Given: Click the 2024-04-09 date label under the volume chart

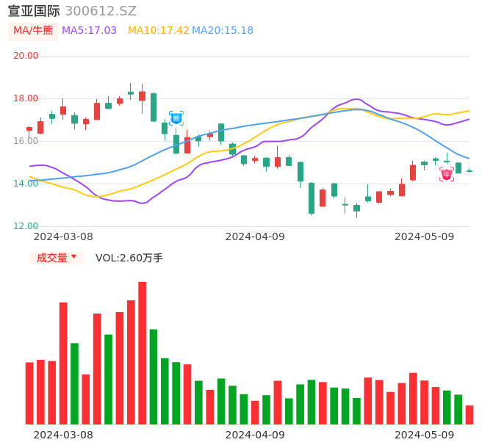Looking at the screenshot, I should (x=255, y=435).
